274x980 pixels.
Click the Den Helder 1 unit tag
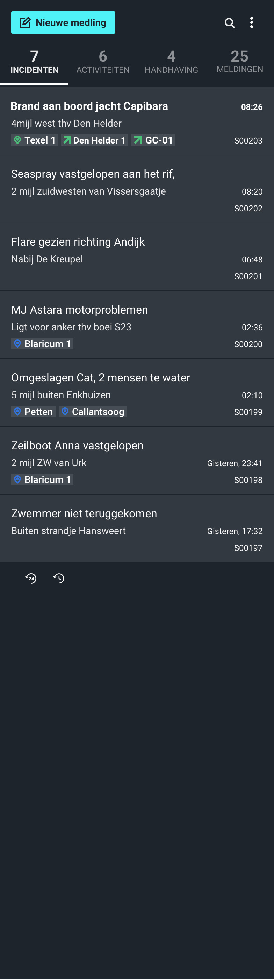click(94, 140)
